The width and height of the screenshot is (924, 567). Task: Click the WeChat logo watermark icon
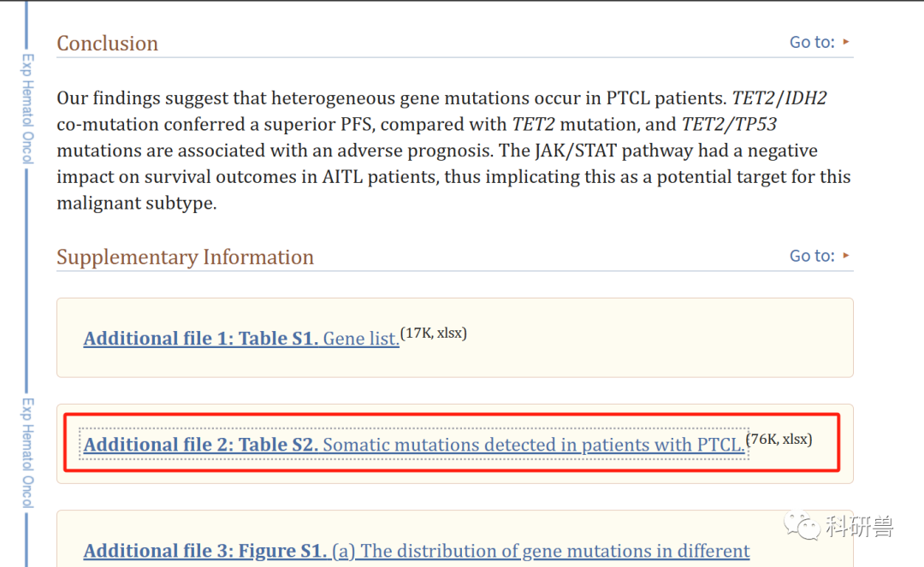[x=804, y=526]
